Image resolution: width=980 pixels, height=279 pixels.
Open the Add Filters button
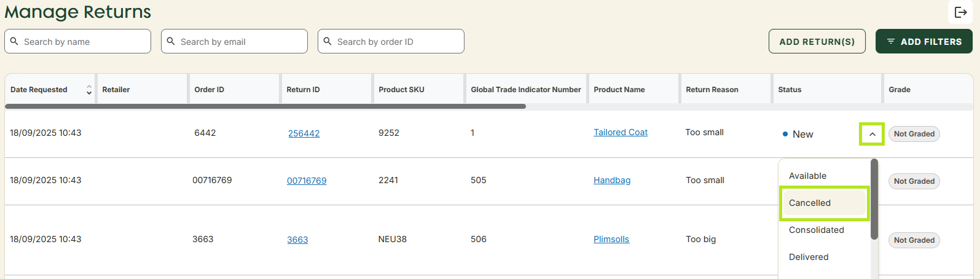click(923, 41)
